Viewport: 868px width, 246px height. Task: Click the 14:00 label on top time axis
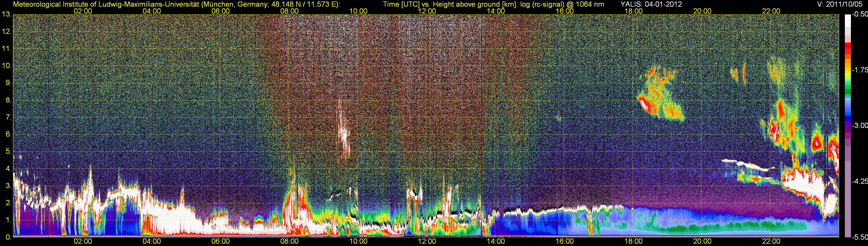click(496, 11)
